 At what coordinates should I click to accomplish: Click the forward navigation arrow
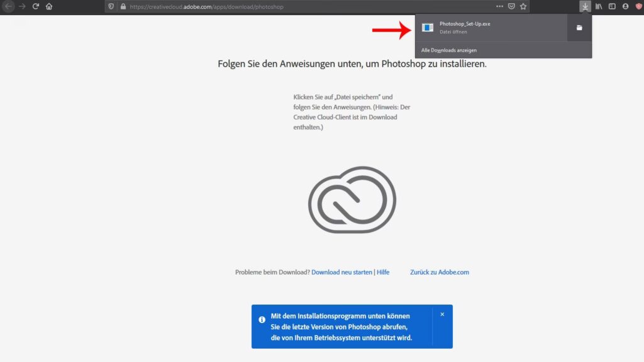pos(23,6)
